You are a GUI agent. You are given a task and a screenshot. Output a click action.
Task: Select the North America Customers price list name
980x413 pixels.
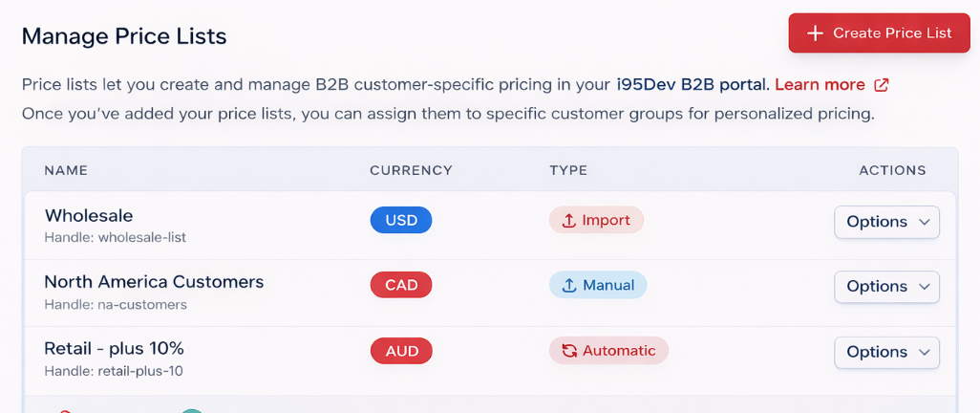pyautogui.click(x=154, y=282)
